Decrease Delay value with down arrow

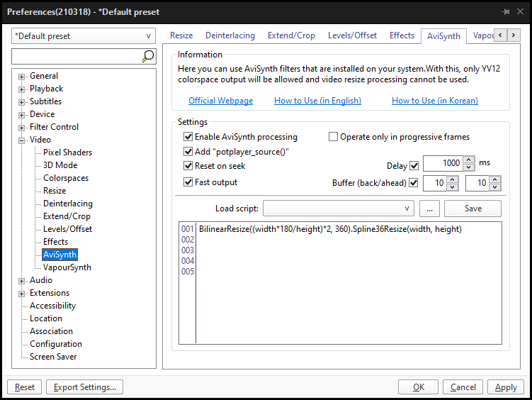[x=468, y=167]
